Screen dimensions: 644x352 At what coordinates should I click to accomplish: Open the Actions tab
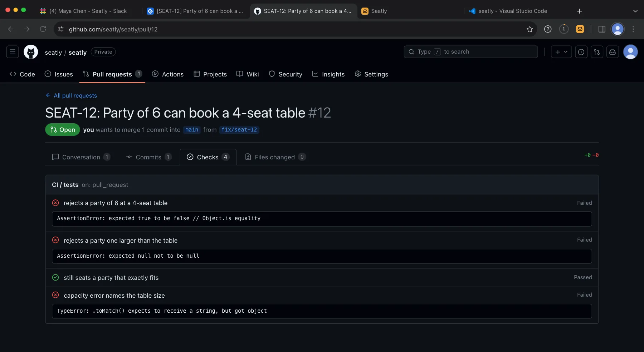click(x=168, y=74)
